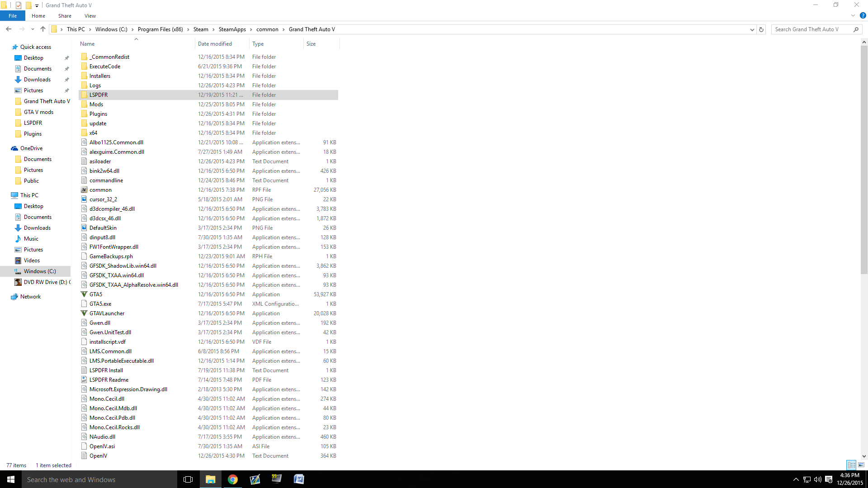
Task: Click the GTAVLauncher application icon
Action: (x=84, y=313)
